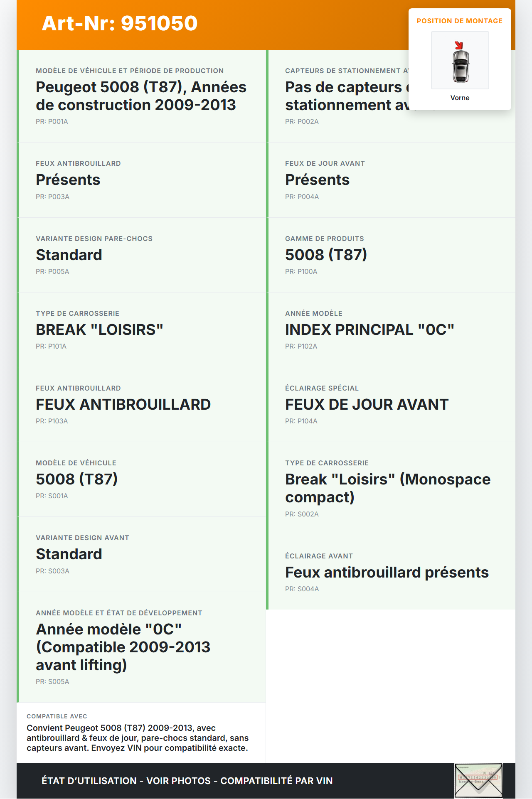The height and width of the screenshot is (799, 532).
Task: Select the Peugeot 5008 (T87) 2009-2013 card
Action: coord(141,96)
